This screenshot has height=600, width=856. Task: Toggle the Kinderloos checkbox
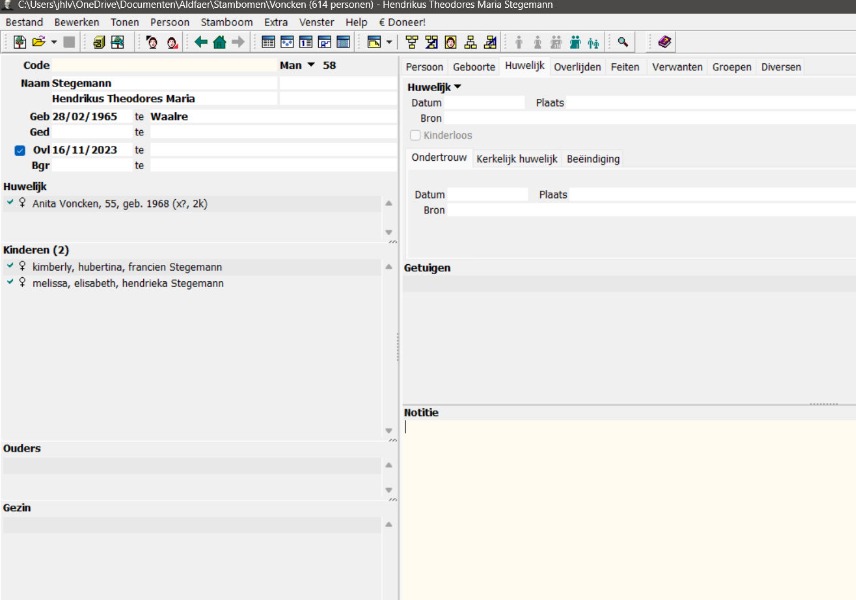[416, 135]
